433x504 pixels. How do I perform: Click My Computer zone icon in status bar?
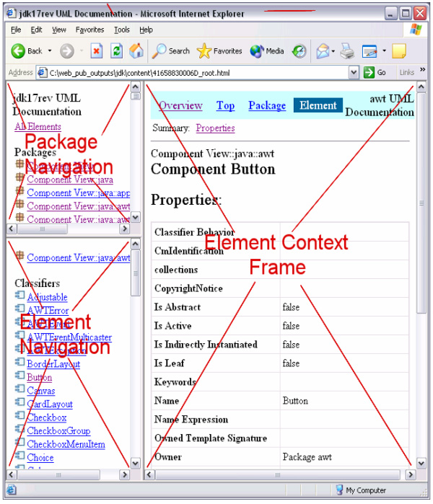coord(339,490)
